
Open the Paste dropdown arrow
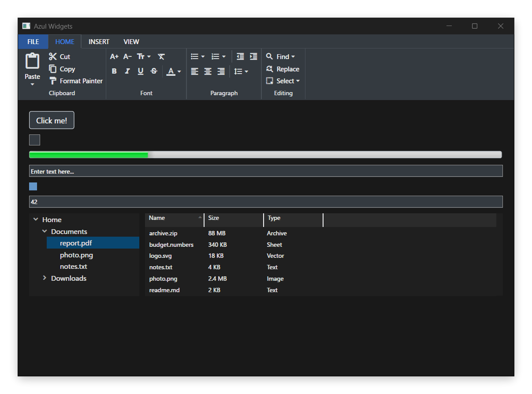pos(32,84)
